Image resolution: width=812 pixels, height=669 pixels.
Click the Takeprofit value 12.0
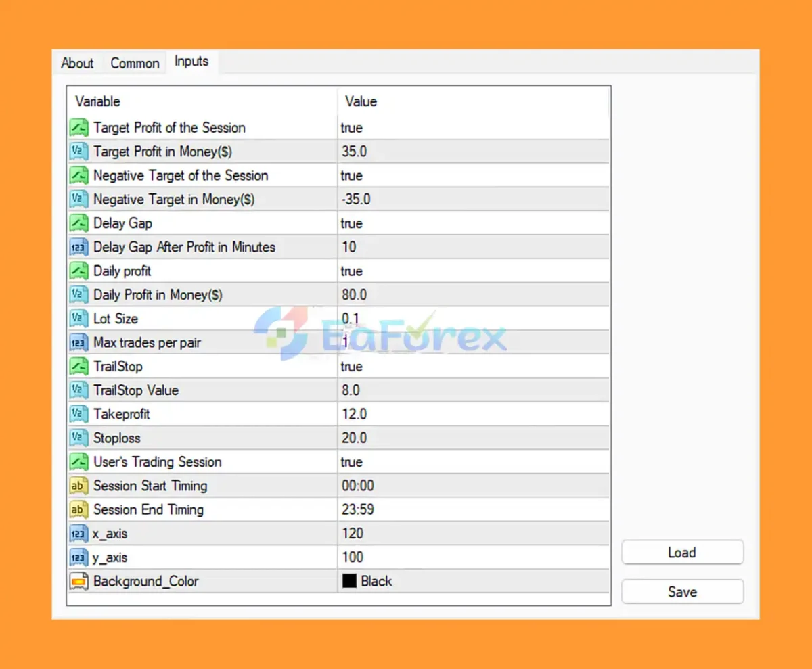(355, 414)
